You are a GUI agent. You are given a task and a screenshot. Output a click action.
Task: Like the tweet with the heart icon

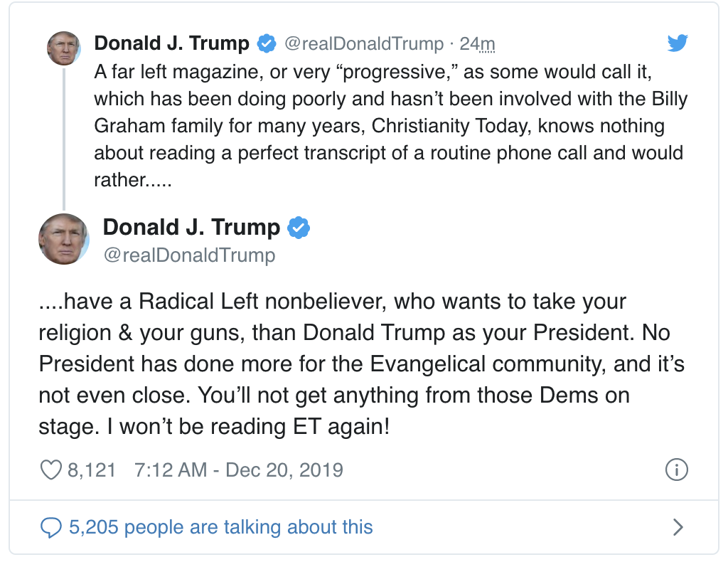coord(51,470)
